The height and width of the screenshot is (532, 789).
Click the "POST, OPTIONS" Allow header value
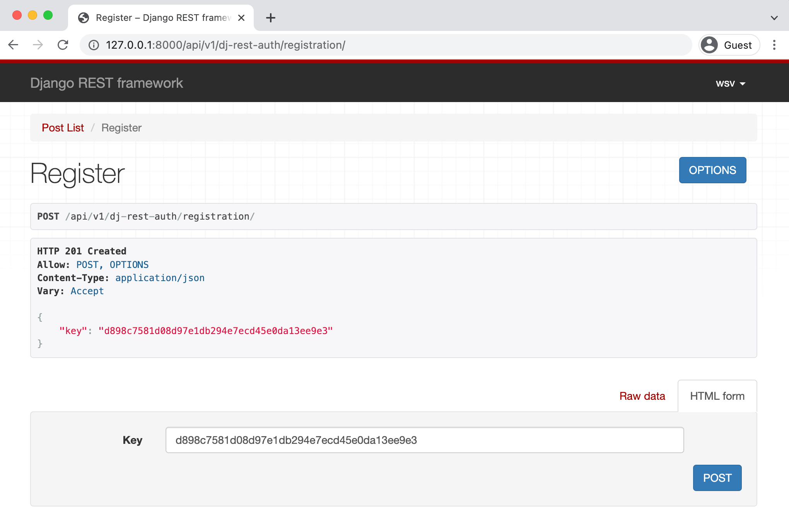click(112, 265)
